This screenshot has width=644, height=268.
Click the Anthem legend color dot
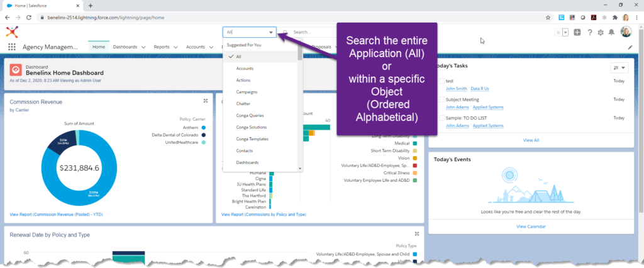tap(204, 128)
